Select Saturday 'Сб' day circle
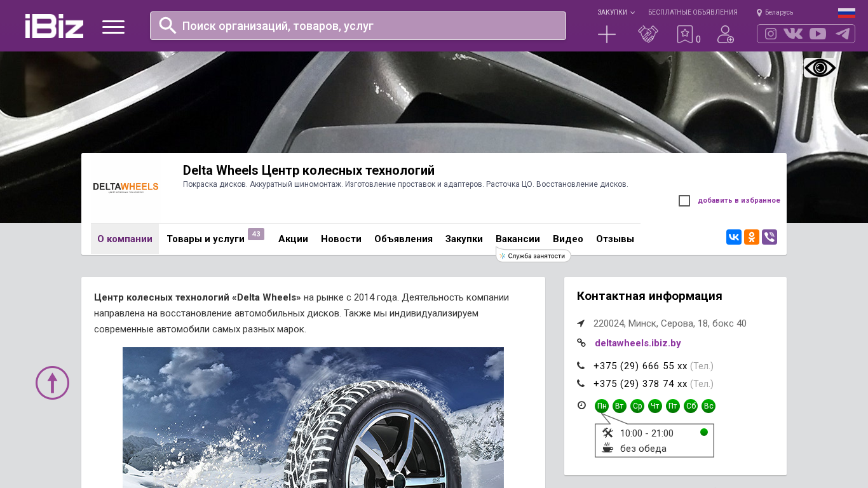The width and height of the screenshot is (868, 488). click(691, 406)
